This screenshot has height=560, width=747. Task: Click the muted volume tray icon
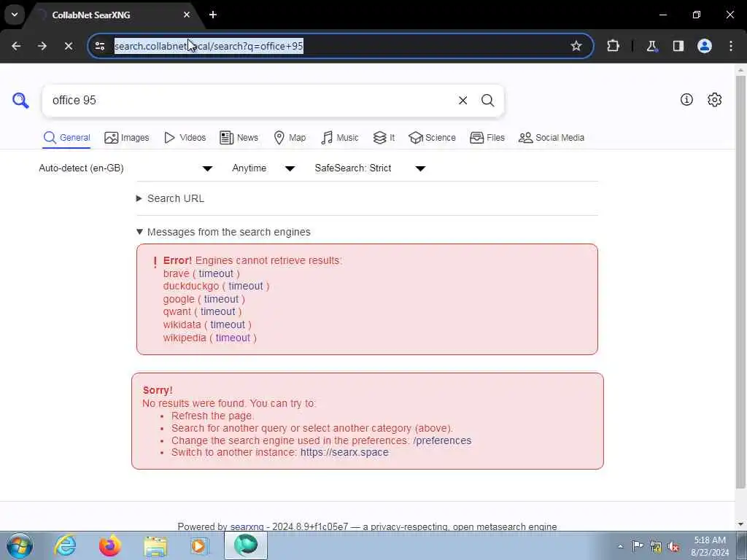(x=673, y=547)
